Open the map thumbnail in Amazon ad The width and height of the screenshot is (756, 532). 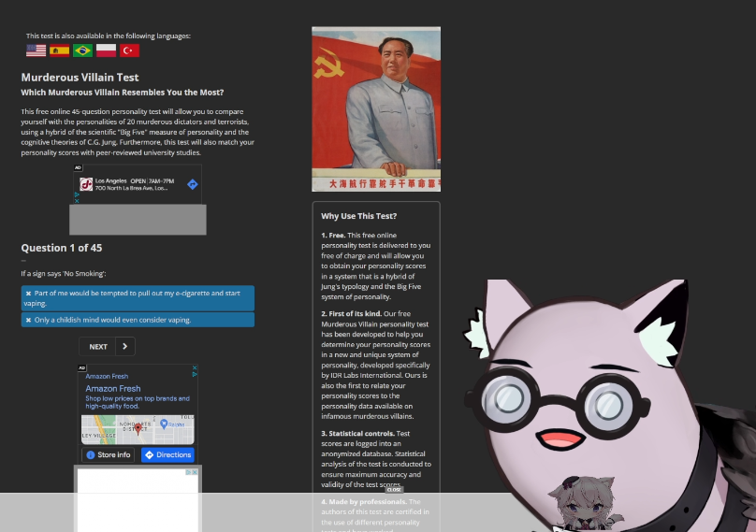coord(138,429)
